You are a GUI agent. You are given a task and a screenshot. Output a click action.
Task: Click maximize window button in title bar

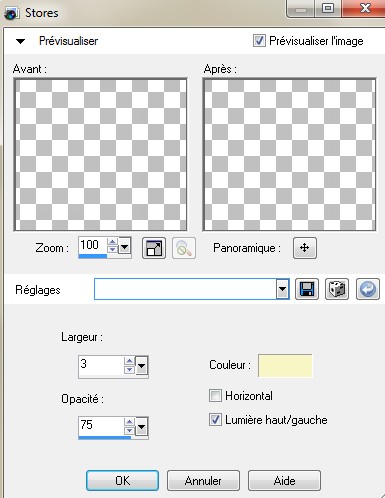coord(328,8)
